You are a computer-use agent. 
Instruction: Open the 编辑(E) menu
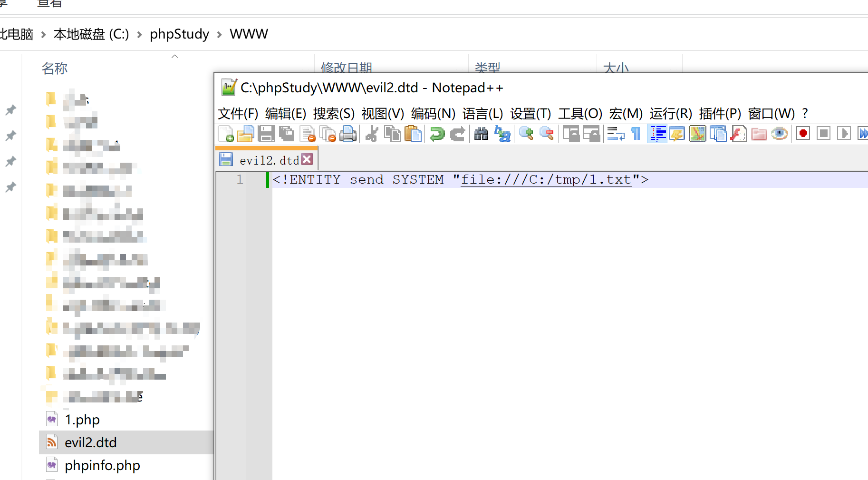tap(286, 114)
